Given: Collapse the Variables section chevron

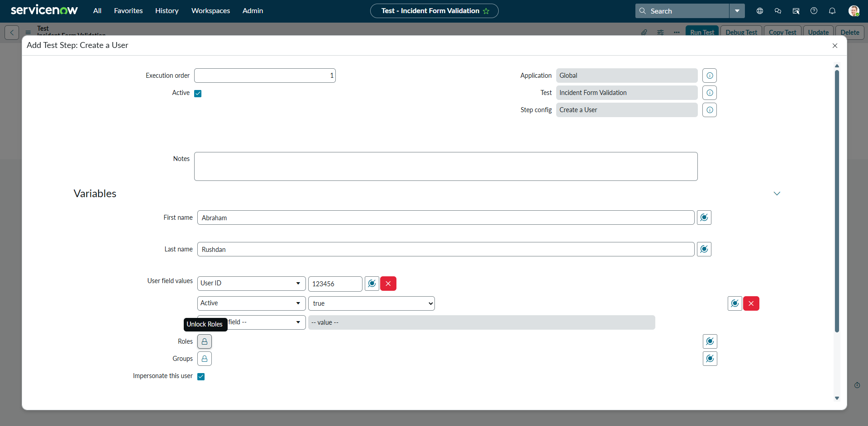Looking at the screenshot, I should coord(777,194).
